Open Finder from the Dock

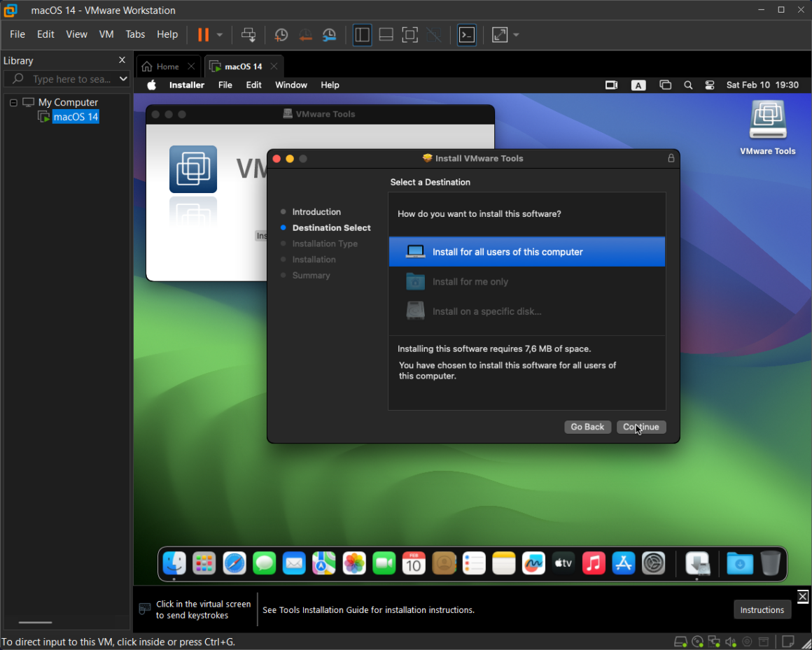click(x=174, y=563)
